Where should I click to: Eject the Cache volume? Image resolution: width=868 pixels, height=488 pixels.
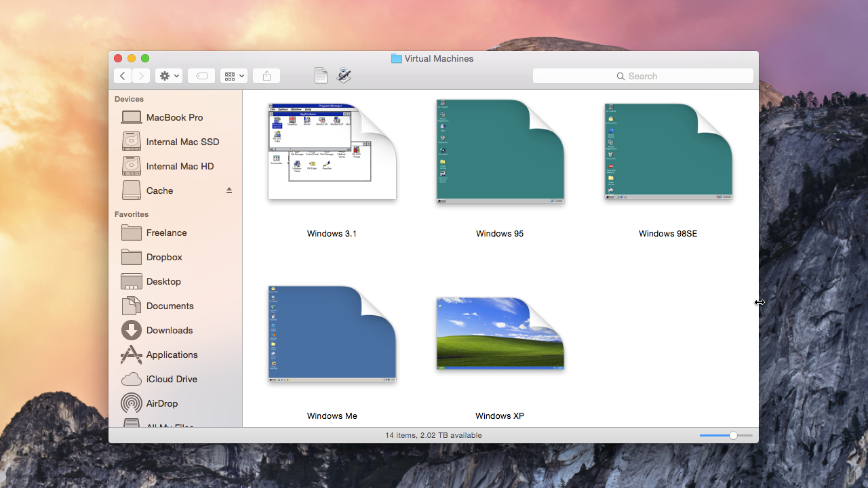click(x=229, y=190)
